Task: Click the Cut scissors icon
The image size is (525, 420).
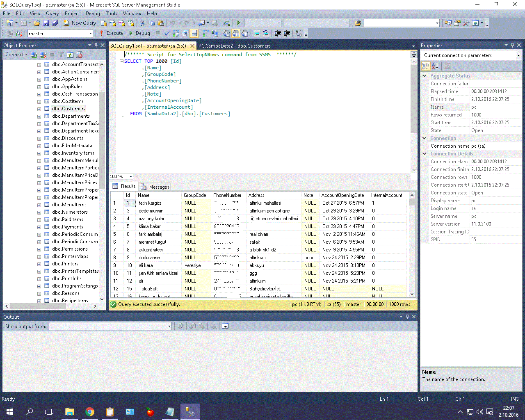Action: click(142, 23)
